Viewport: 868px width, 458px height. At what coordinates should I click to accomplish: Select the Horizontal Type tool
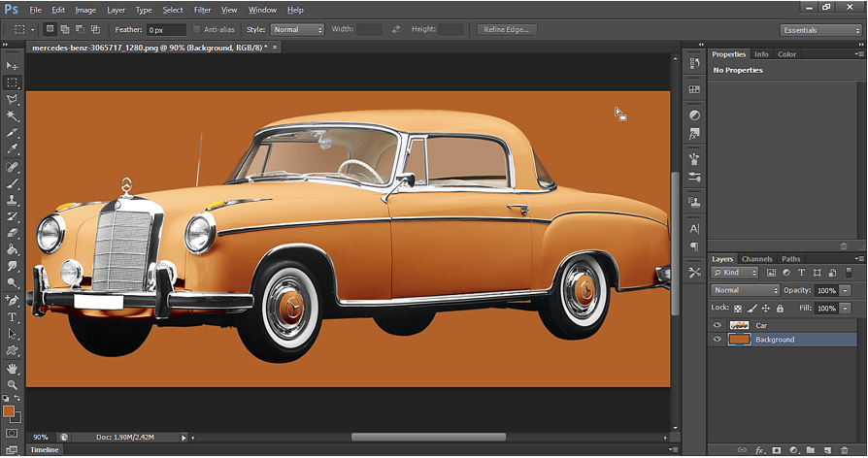pyautogui.click(x=12, y=317)
